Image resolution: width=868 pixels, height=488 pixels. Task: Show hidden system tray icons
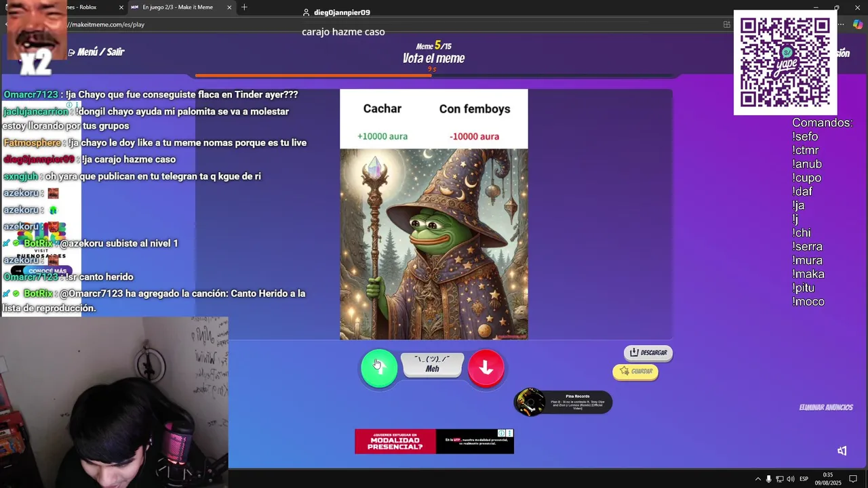(758, 479)
